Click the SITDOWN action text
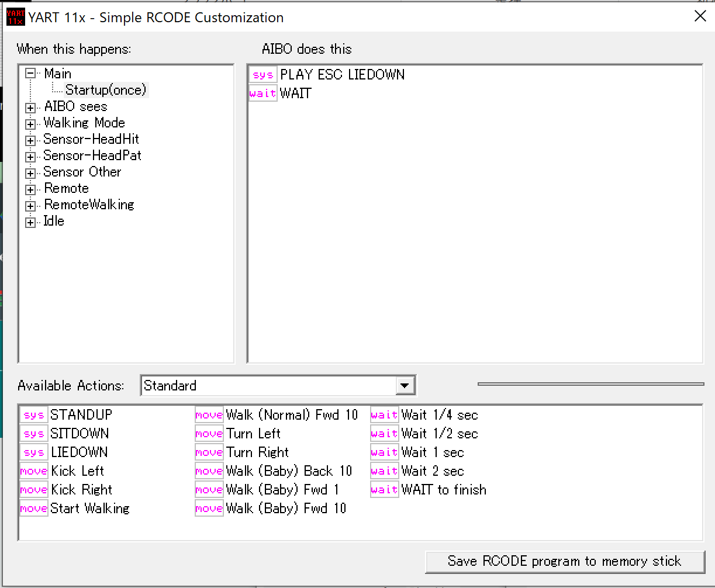This screenshot has width=715, height=588. (x=80, y=434)
